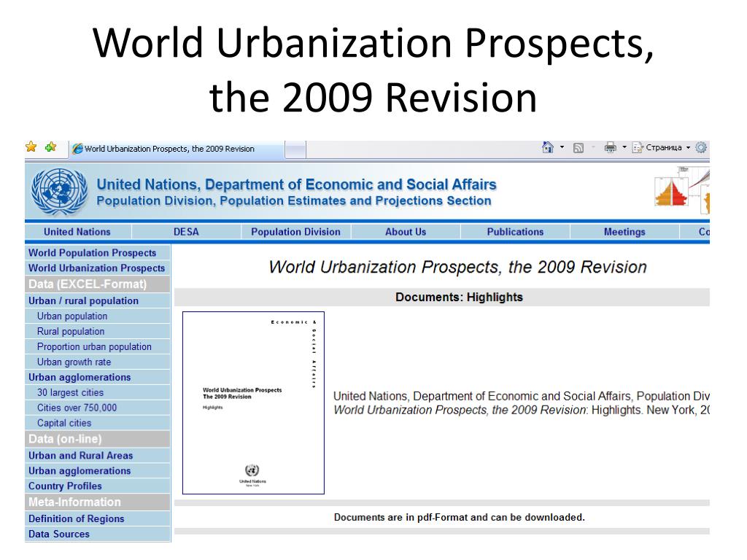The width and height of the screenshot is (747, 560).
Task: Click the Favorites star icon
Action: (x=31, y=147)
